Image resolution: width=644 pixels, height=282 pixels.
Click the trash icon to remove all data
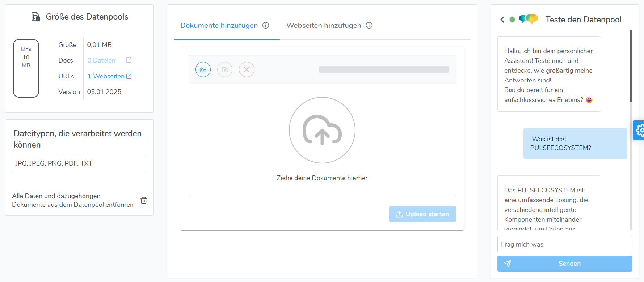144,200
